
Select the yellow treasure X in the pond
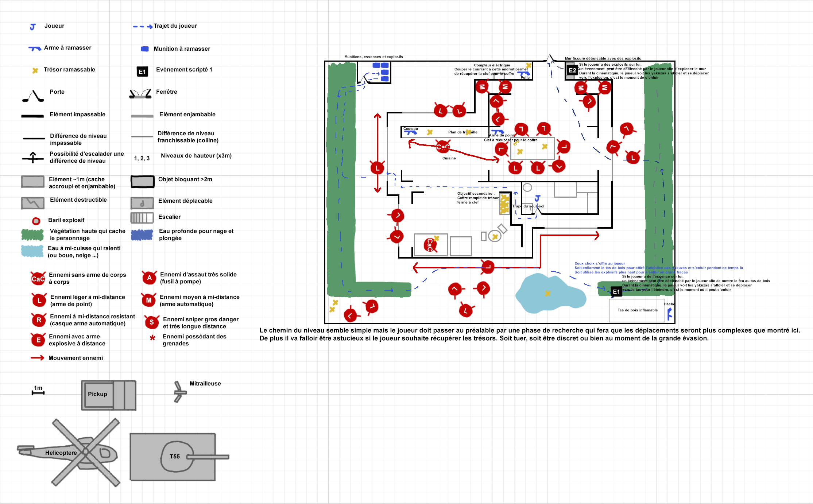coord(547,293)
